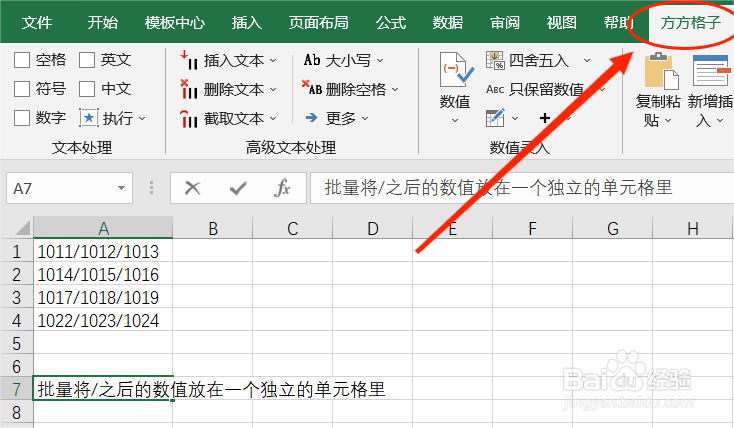Select column B header
This screenshot has height=428, width=734.
pos(213,228)
